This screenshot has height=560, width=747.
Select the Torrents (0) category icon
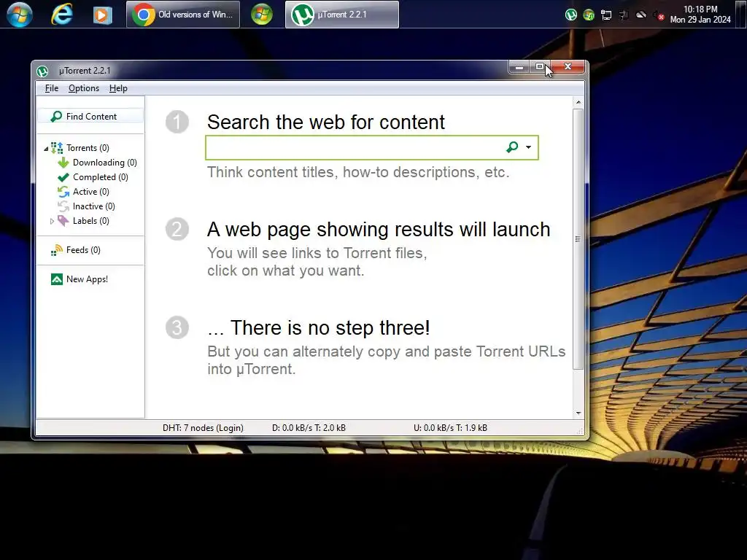(57, 147)
